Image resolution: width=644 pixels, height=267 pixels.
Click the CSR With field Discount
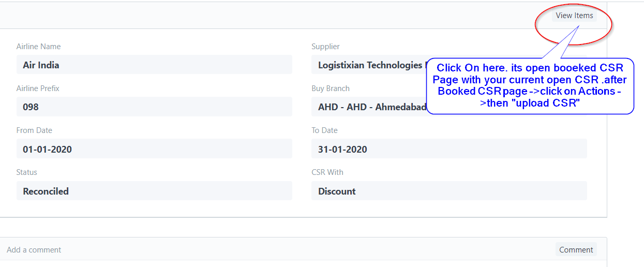(x=449, y=190)
